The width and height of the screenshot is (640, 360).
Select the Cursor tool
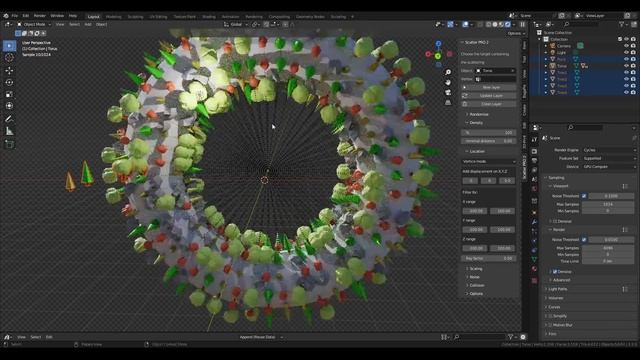[x=9, y=58]
